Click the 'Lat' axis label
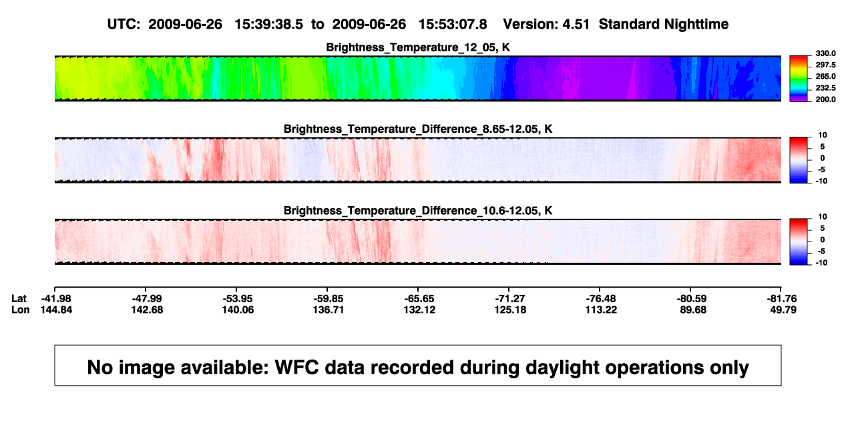Image resolution: width=868 pixels, height=445 pixels. (19, 298)
